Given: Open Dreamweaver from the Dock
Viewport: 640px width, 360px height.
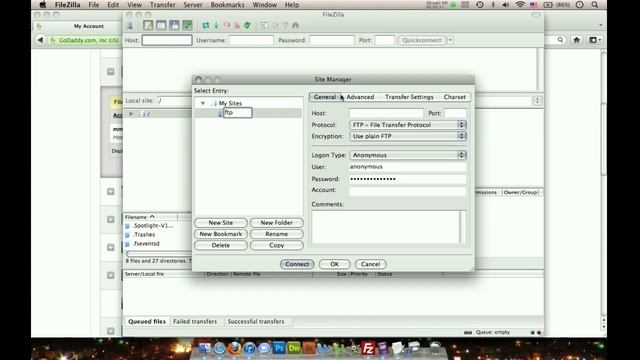Looking at the screenshot, I should coord(294,348).
